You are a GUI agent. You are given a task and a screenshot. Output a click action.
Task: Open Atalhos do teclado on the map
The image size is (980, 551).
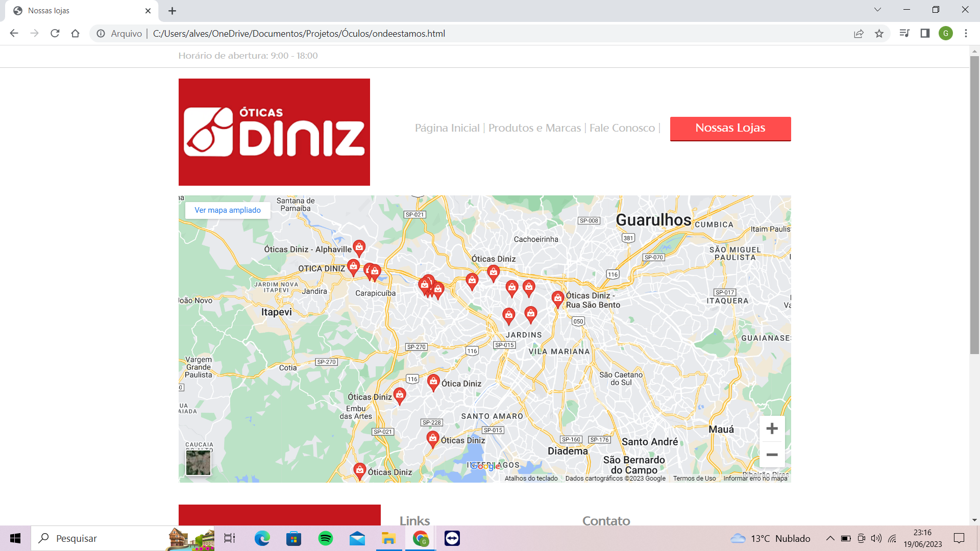pos(531,479)
